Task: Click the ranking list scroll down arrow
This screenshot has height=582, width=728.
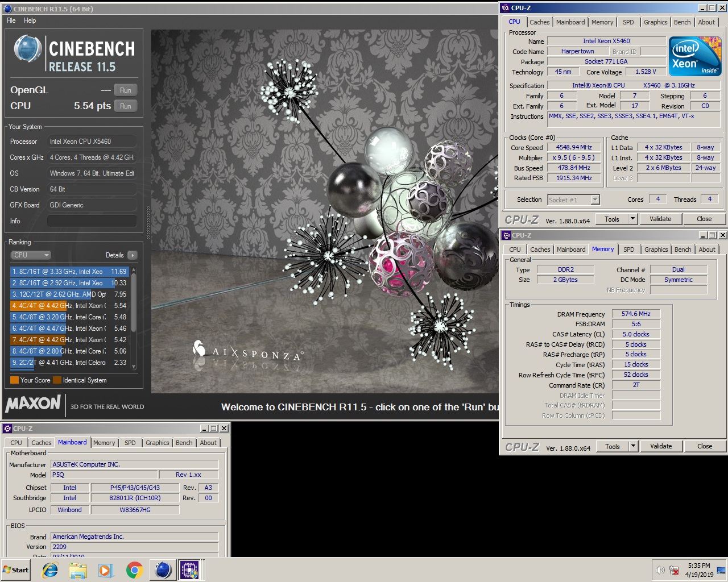Action: (134, 367)
